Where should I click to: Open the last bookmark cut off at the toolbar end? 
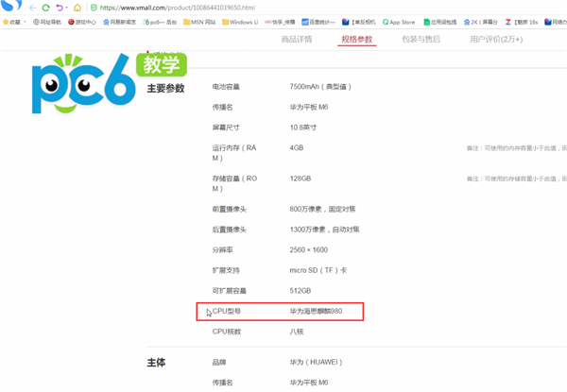556,22
